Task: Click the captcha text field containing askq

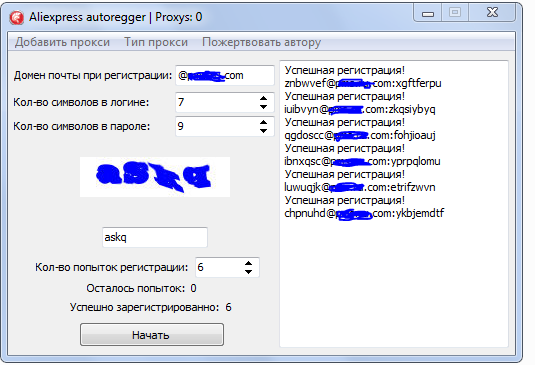Action: [155, 237]
